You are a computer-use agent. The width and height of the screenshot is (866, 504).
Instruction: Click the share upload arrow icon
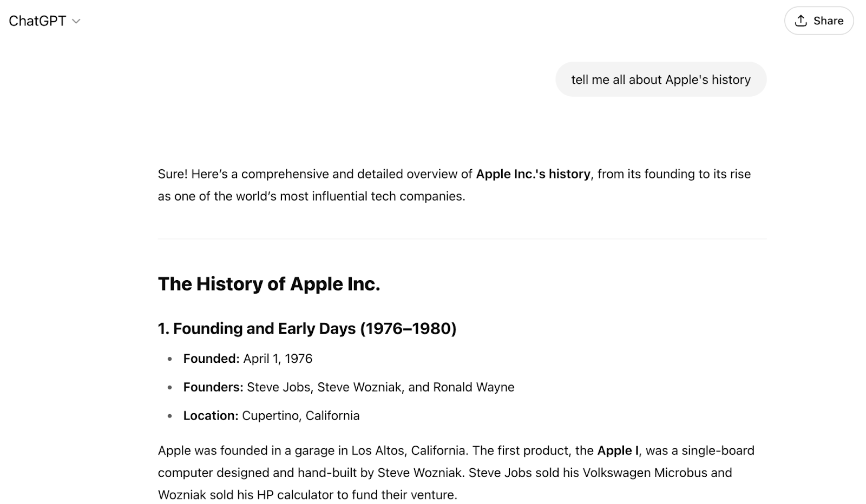point(800,21)
